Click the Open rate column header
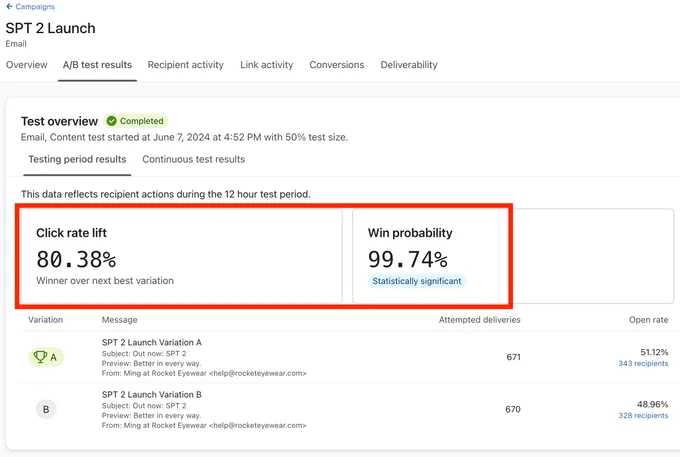The image size is (680, 457). point(648,320)
